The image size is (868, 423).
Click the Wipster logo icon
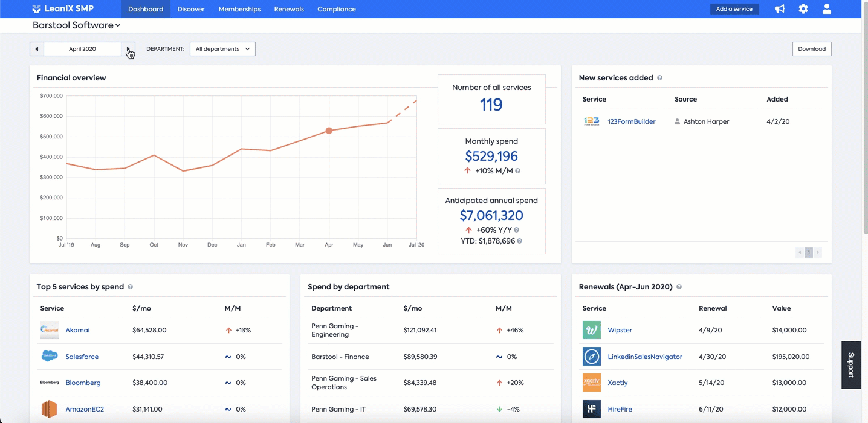pos(592,330)
